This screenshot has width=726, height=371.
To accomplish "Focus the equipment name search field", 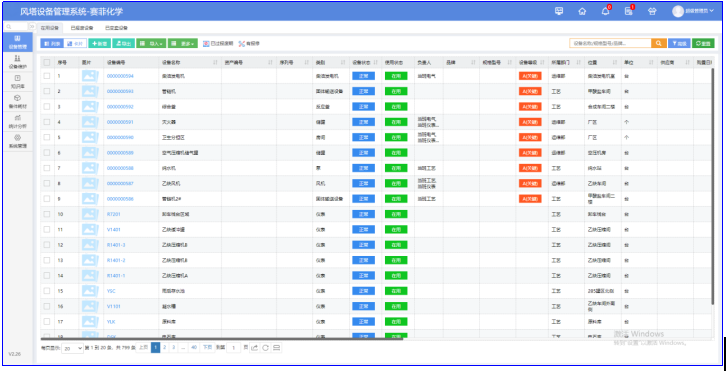I will pyautogui.click(x=610, y=43).
